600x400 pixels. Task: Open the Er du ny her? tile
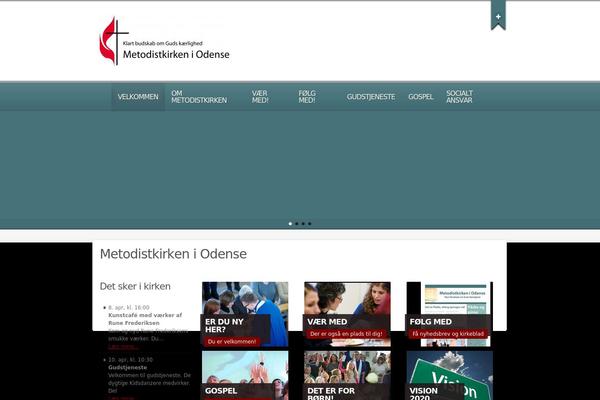click(245, 314)
